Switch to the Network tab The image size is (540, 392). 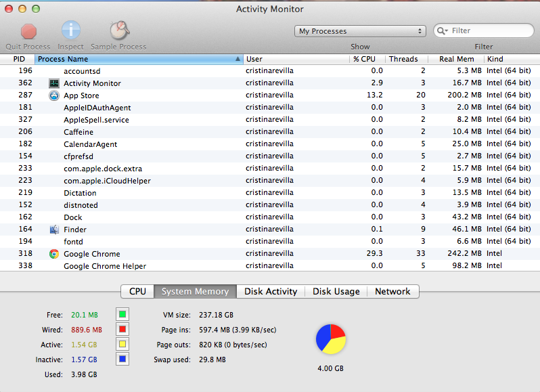click(392, 291)
